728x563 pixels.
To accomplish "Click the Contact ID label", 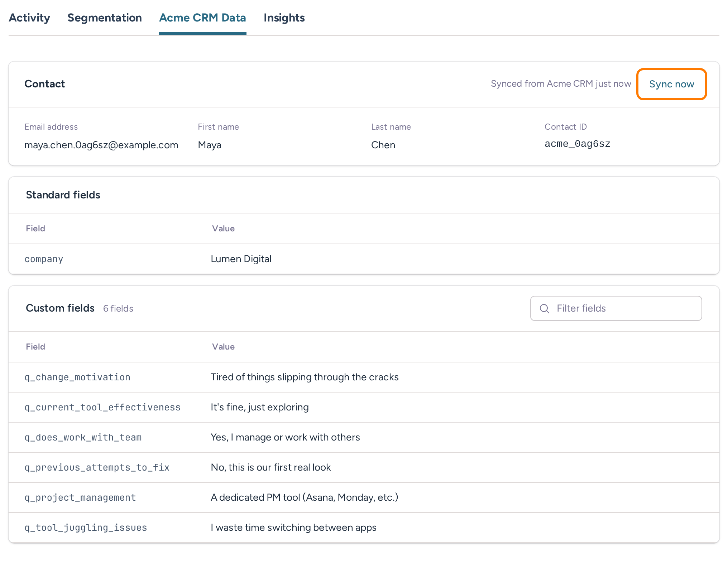I will click(566, 127).
